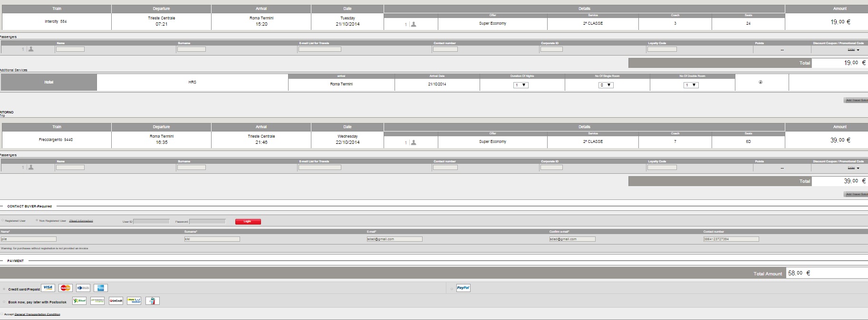868x320 pixels.
Task: Select Credit card/Prepaid payment option
Action: pyautogui.click(x=4, y=289)
